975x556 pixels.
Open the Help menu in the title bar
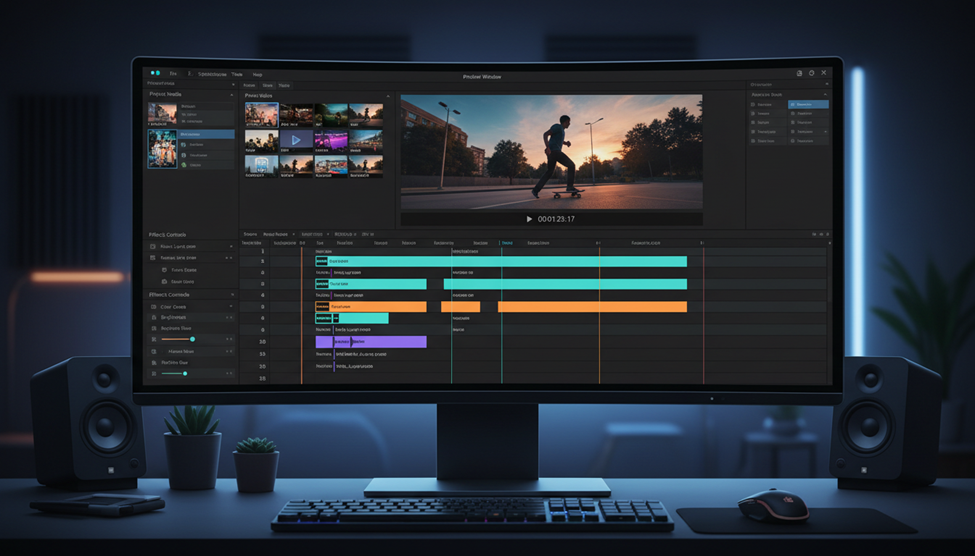pyautogui.click(x=257, y=74)
